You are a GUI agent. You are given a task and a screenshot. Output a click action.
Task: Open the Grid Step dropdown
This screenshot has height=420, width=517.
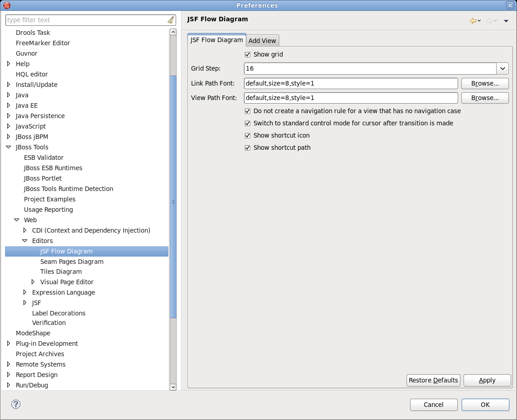(x=503, y=69)
